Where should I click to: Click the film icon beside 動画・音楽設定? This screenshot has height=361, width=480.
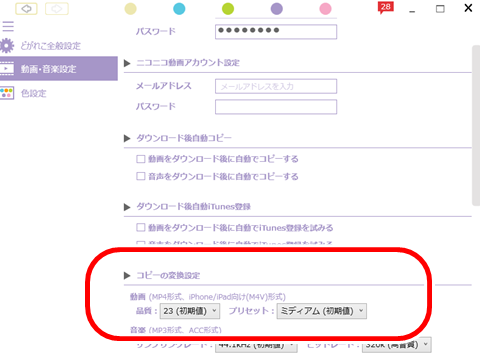click(x=7, y=69)
